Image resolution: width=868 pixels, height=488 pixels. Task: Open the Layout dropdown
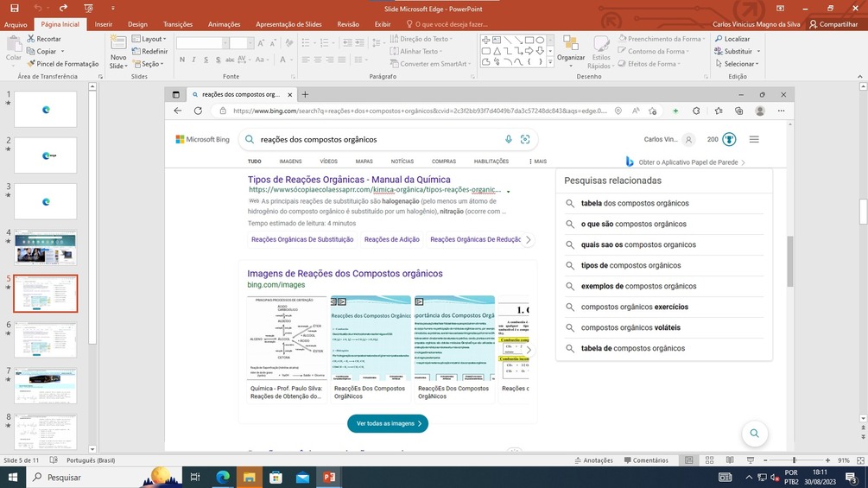coord(149,39)
